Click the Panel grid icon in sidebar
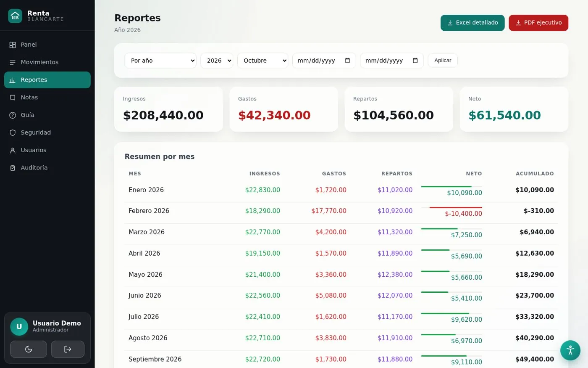The width and height of the screenshot is (588, 368). 13,45
